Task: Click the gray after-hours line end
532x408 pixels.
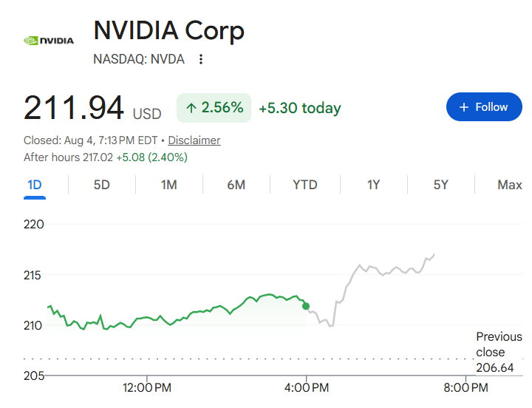Action: tap(434, 254)
